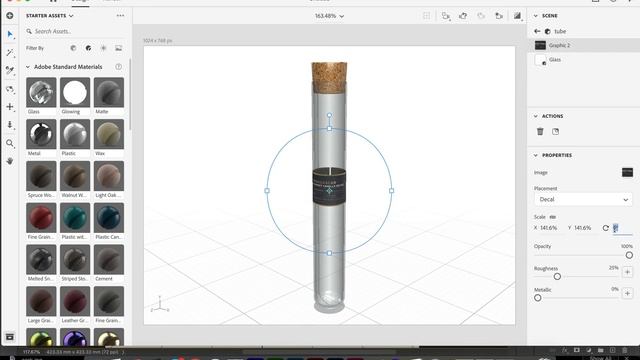Image resolution: width=640 pixels, height=360 pixels.
Task: Choose the Glass material thumbnail
Action: pyautogui.click(x=41, y=92)
